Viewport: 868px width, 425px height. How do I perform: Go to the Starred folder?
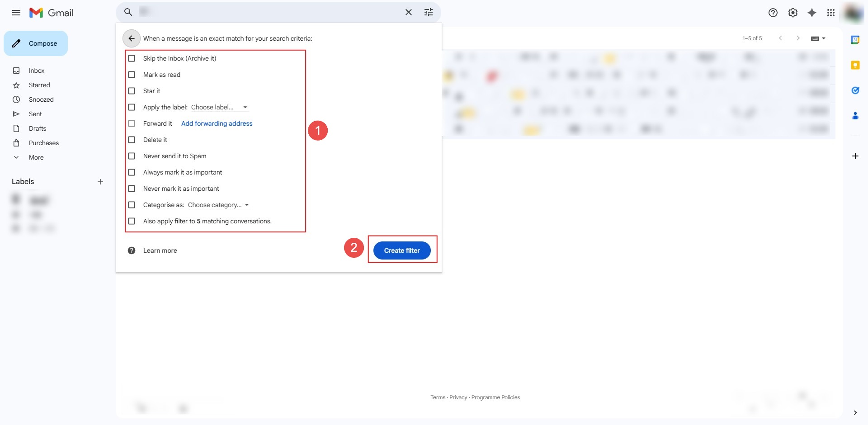coord(39,85)
